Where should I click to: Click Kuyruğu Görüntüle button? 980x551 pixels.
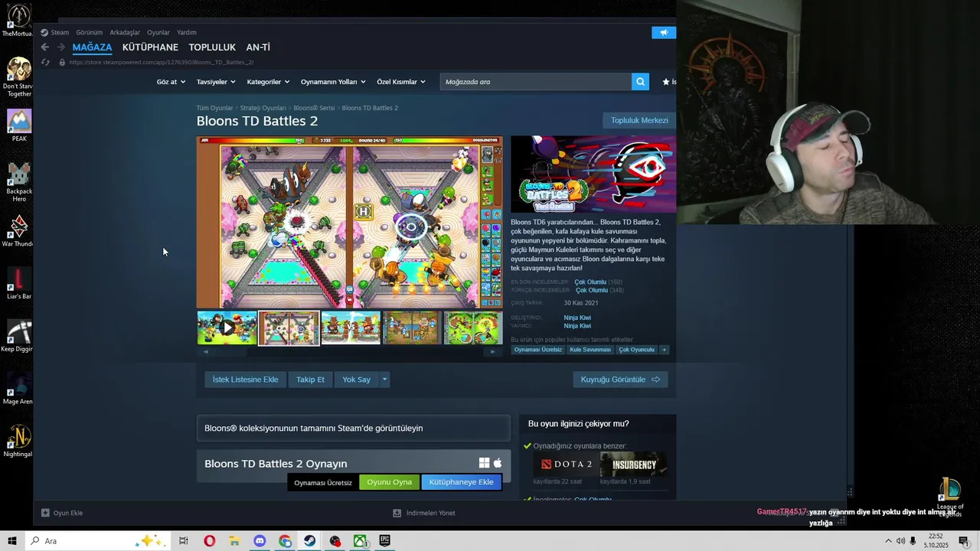tap(620, 380)
